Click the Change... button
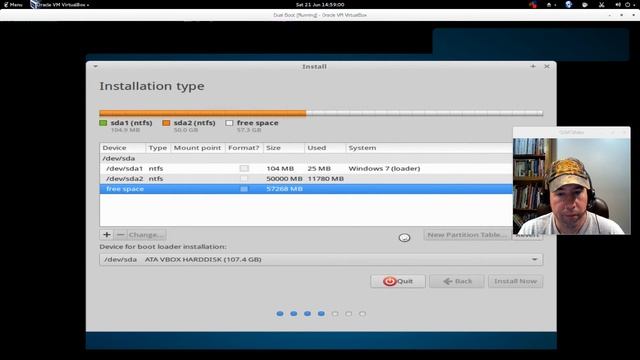The height and width of the screenshot is (360, 640). pos(146,235)
